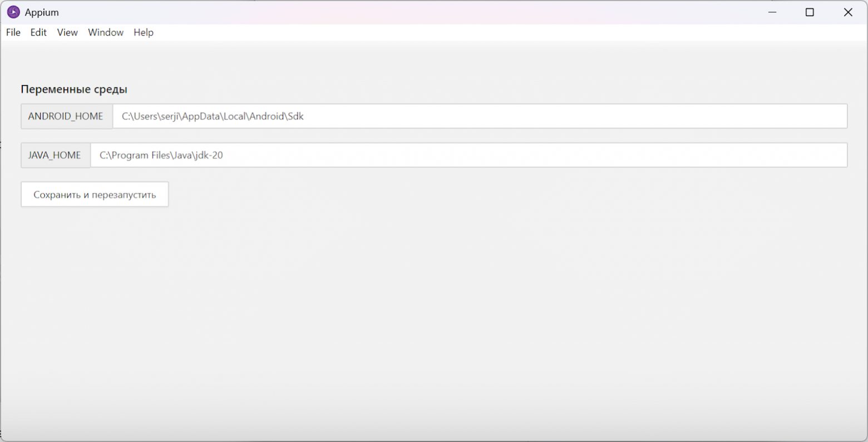Screen dimensions: 868x442
Task: Maximize the Appium window
Action: (810, 12)
